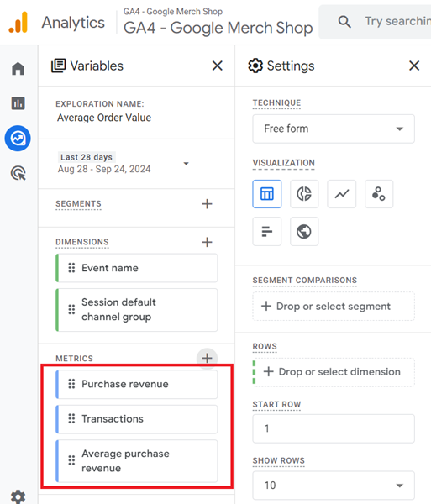Click the VISUALIZATION label
This screenshot has width=431, height=504.
tap(283, 163)
